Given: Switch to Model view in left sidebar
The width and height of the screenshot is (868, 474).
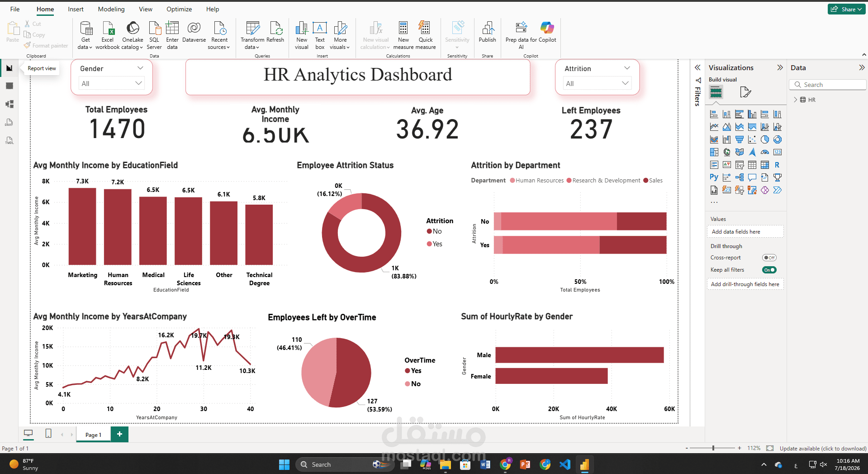Looking at the screenshot, I should coord(9,104).
